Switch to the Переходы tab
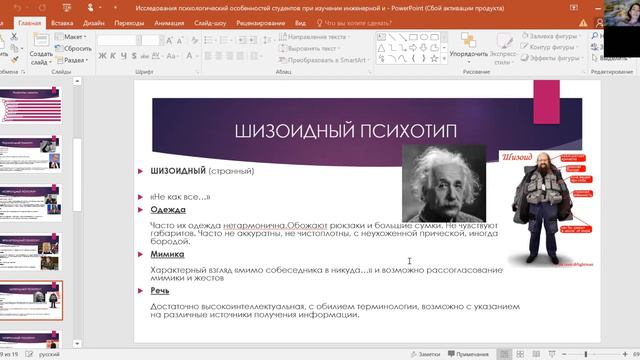The width and height of the screenshot is (640, 360). point(129,23)
